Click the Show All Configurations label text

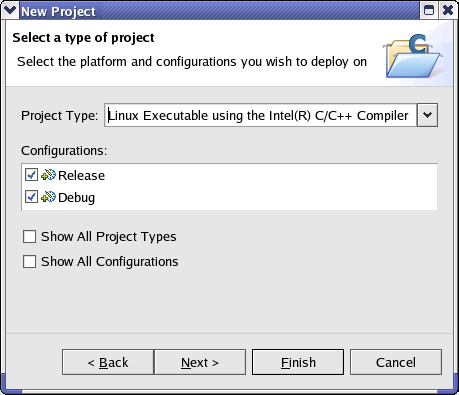(110, 262)
